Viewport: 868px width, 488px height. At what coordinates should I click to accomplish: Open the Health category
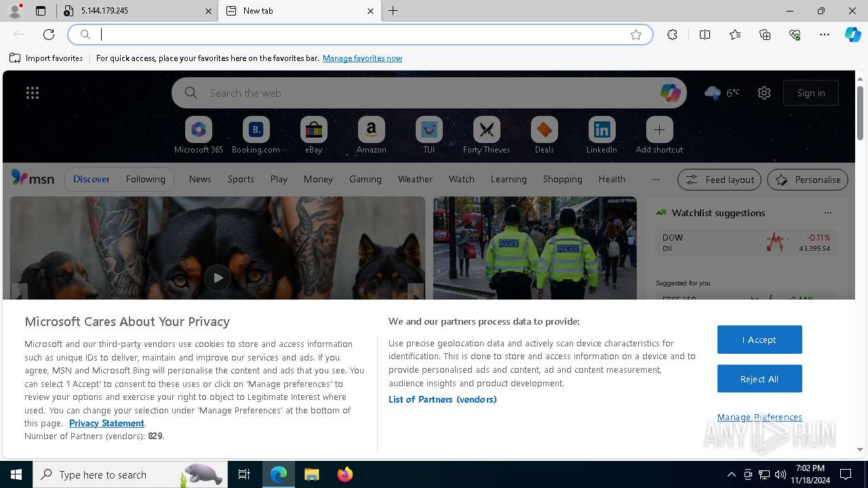[x=612, y=180]
